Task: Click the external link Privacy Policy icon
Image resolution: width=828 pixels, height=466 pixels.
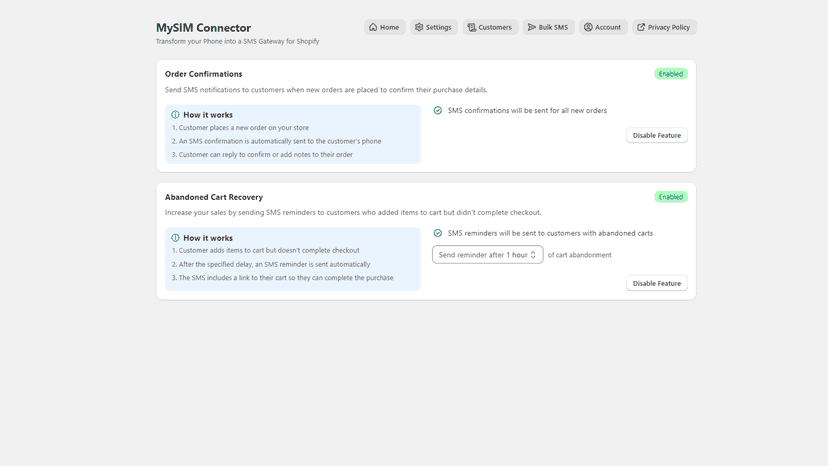Action: point(641,27)
